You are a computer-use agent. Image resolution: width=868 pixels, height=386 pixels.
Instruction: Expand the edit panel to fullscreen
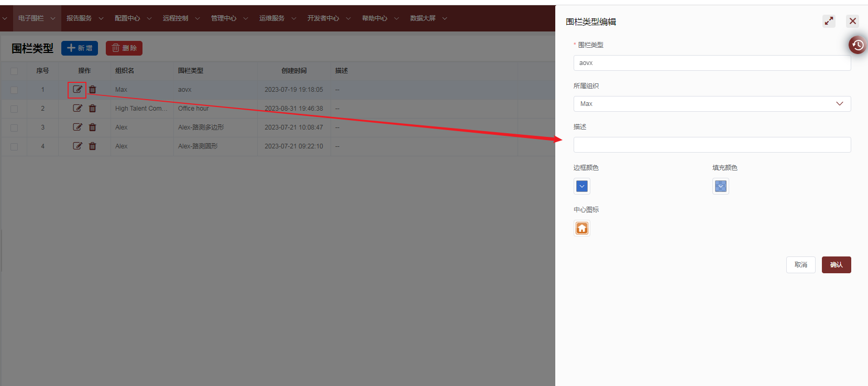click(x=829, y=21)
